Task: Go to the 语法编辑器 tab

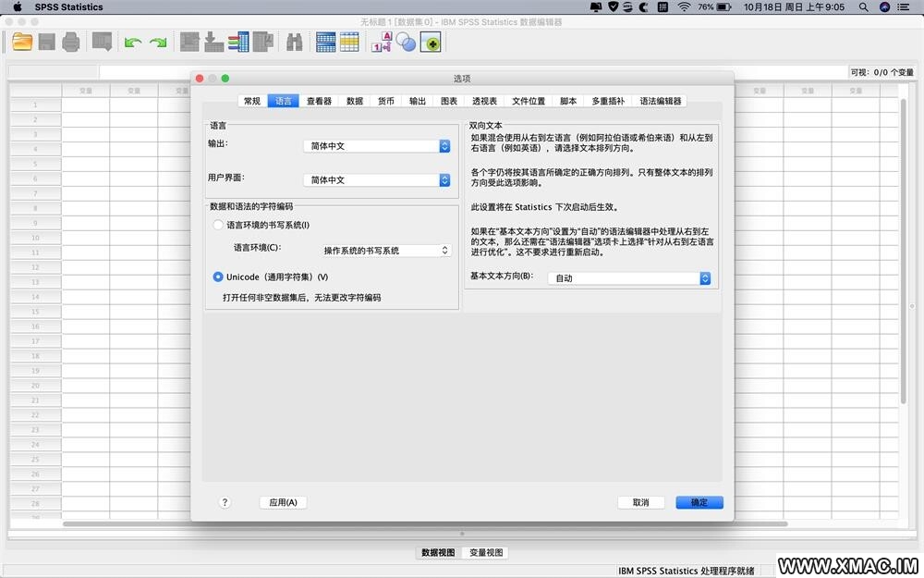Action: pos(660,101)
